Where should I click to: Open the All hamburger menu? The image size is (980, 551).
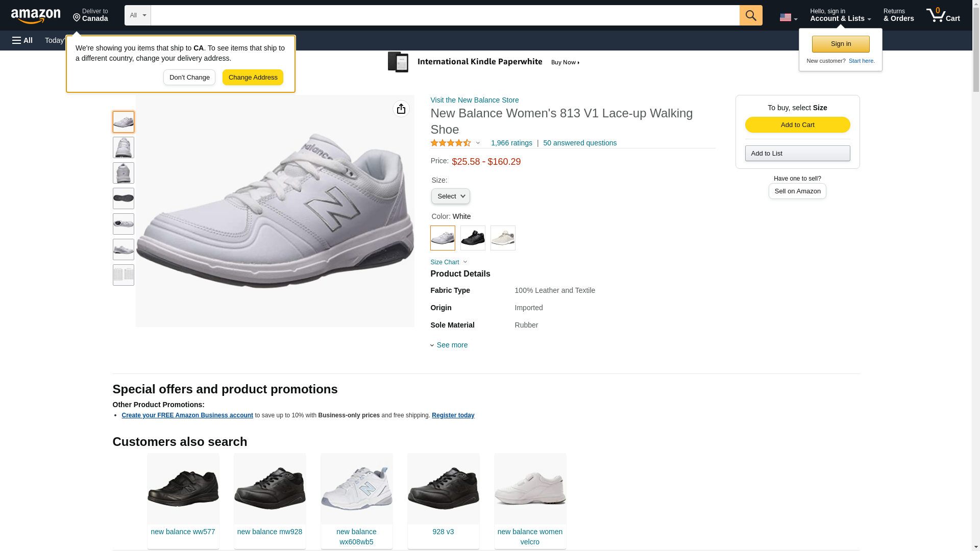tap(22, 40)
